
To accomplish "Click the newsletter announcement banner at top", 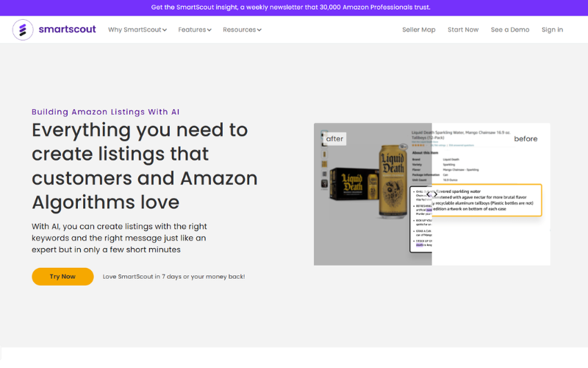I will click(x=290, y=7).
